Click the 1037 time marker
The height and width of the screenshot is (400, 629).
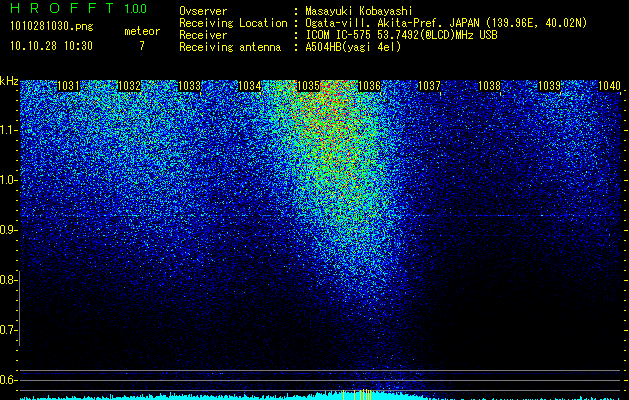(x=429, y=86)
